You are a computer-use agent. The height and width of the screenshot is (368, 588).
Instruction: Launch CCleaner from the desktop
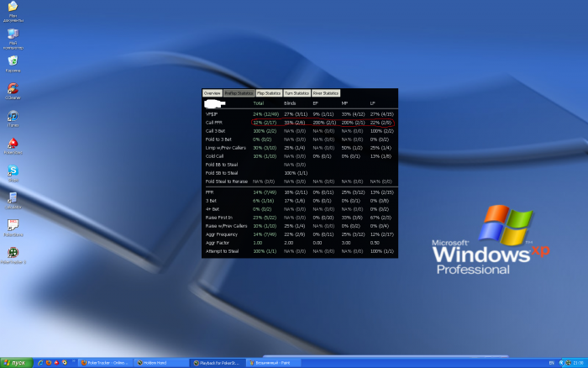point(13,91)
